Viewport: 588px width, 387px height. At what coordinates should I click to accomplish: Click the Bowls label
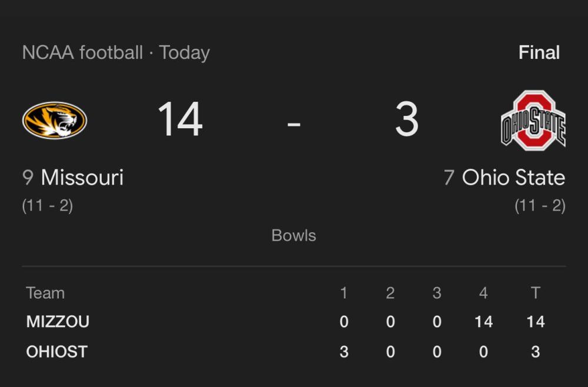[x=293, y=235]
